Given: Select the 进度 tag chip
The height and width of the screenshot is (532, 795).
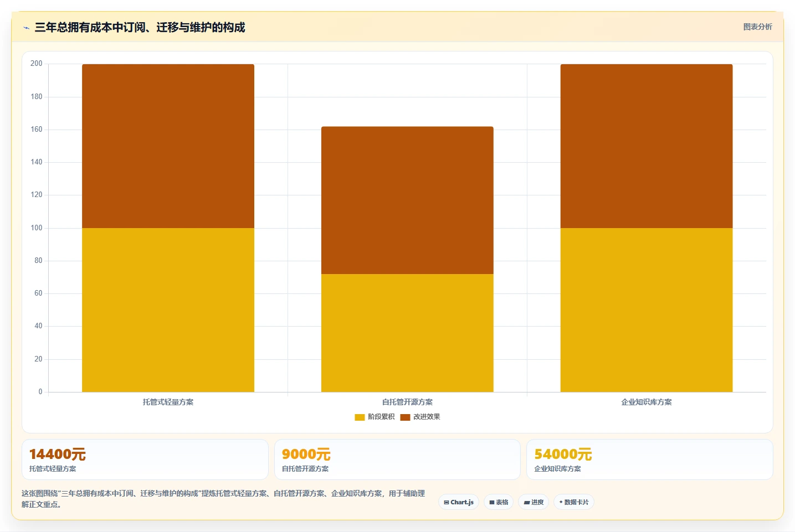Looking at the screenshot, I should (534, 502).
